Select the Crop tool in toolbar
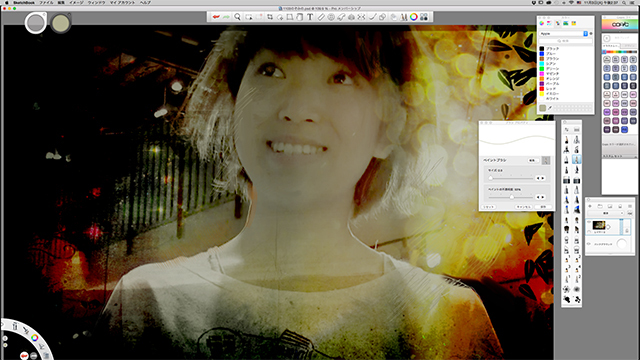The width and height of the screenshot is (640, 360). tap(270, 17)
